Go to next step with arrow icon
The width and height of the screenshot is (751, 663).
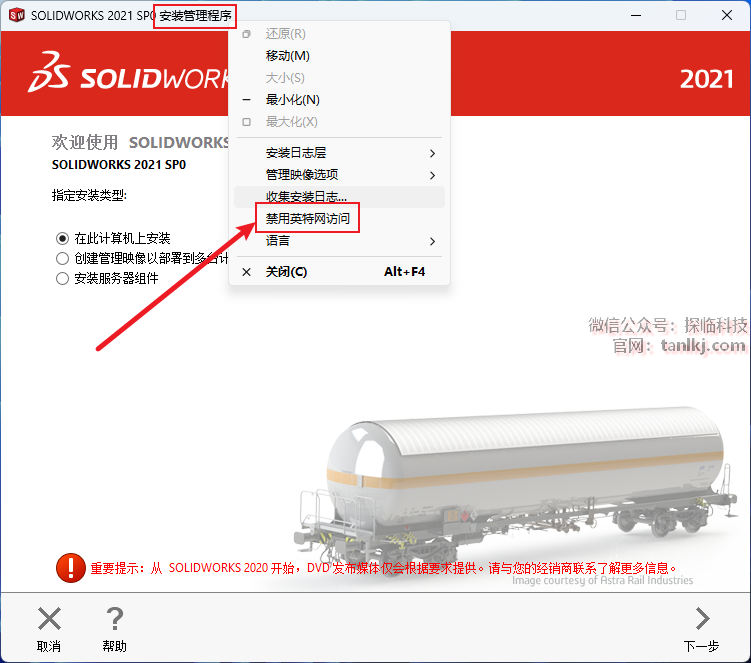tap(702, 618)
